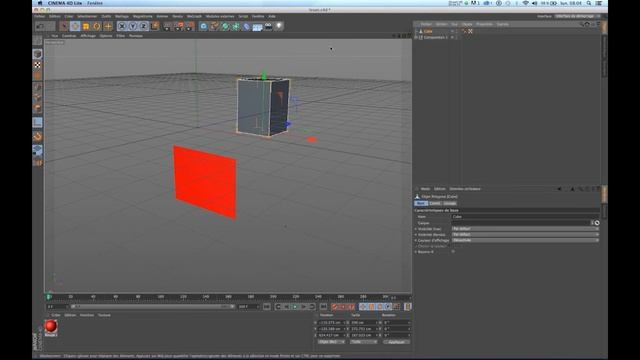Click the coordinate system icon after Z lock
Screen dimensions: 640x360
click(x=155, y=26)
